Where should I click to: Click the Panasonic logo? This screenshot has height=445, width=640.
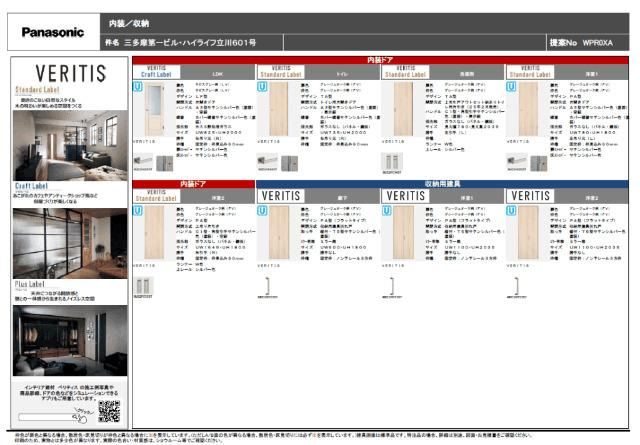tap(53, 32)
